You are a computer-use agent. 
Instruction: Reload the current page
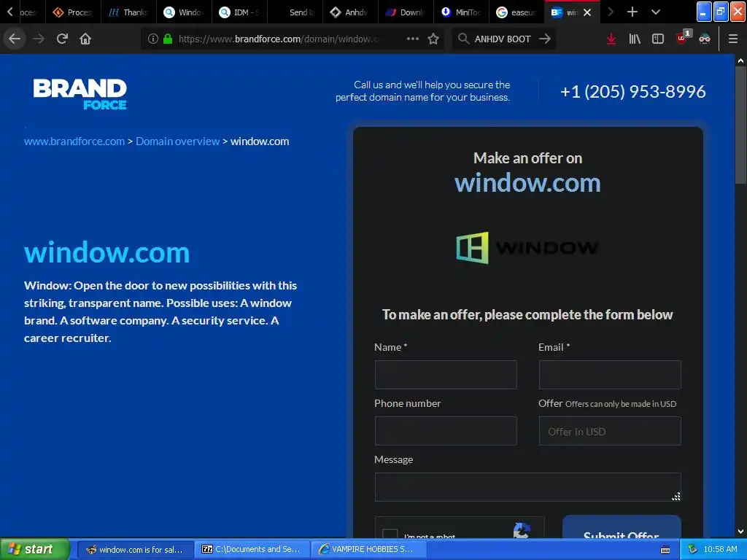pyautogui.click(x=62, y=39)
